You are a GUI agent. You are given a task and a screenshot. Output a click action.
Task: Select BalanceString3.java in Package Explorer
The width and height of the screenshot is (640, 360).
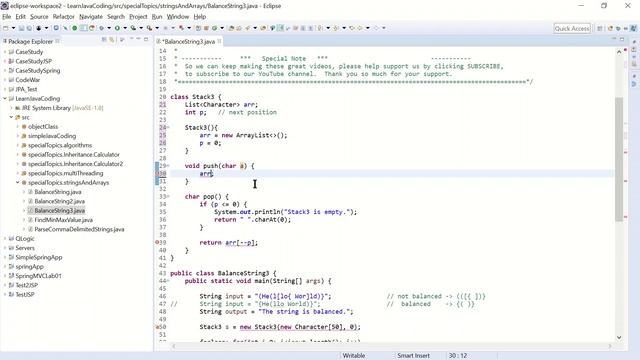(x=60, y=211)
